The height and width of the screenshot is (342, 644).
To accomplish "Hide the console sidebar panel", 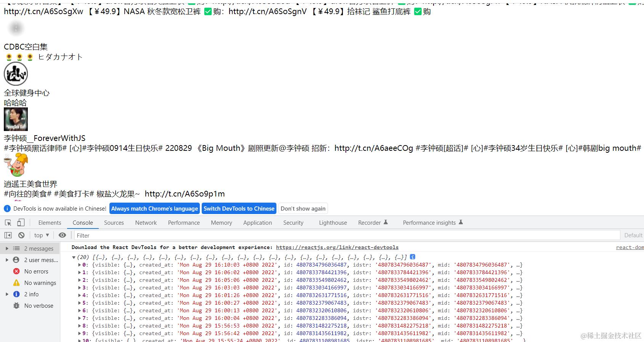I will (8, 235).
